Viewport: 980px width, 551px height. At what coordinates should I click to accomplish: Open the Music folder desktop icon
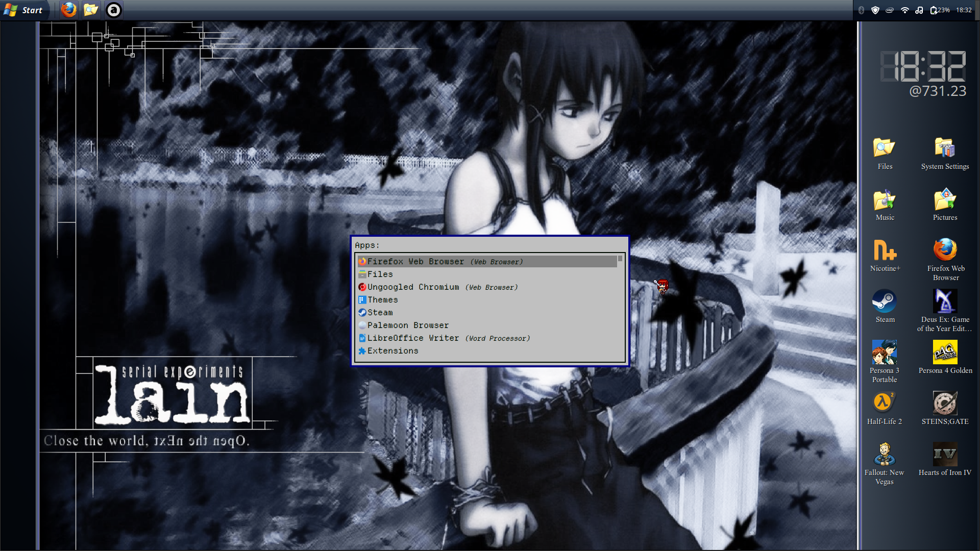coord(885,205)
